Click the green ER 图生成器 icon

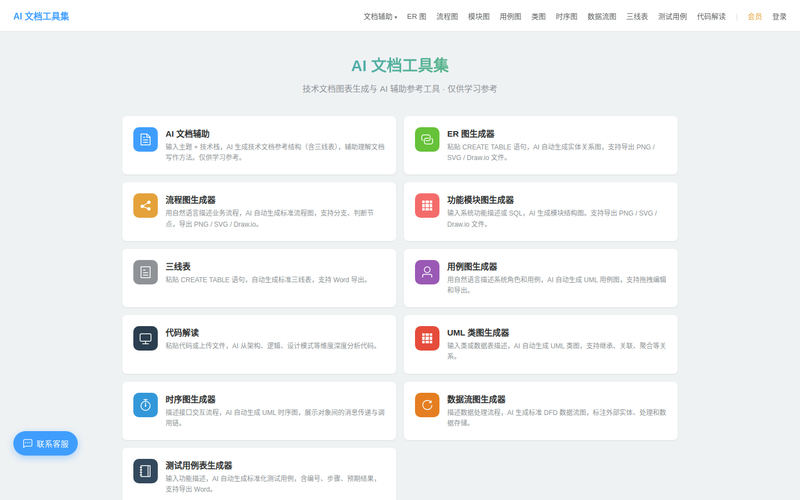427,139
